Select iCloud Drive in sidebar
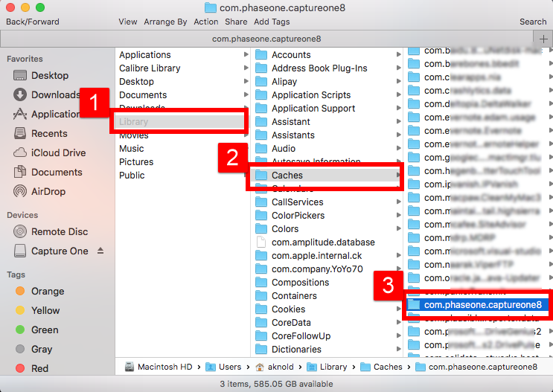Image resolution: width=553 pixels, height=392 pixels. [x=20, y=153]
